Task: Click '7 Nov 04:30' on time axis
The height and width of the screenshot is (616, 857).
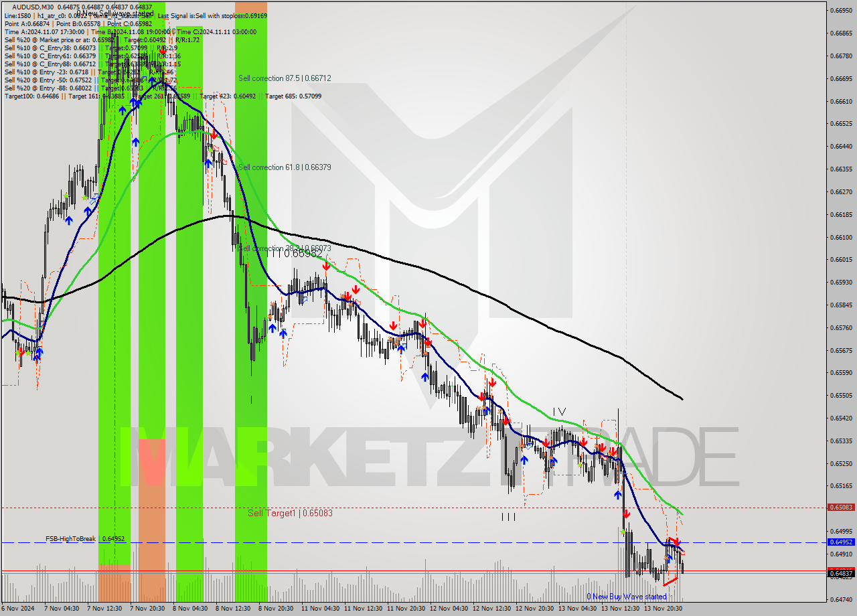Action: click(x=63, y=609)
